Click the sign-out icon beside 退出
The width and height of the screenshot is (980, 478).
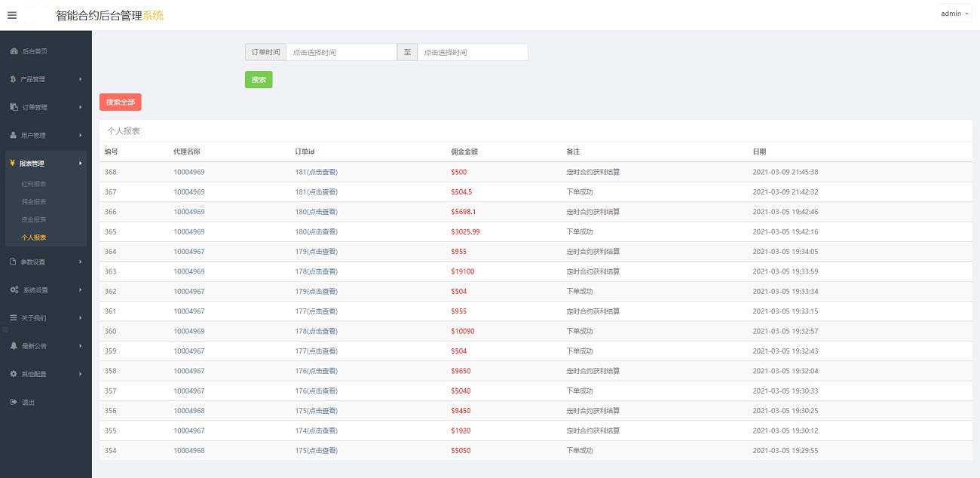(x=14, y=402)
